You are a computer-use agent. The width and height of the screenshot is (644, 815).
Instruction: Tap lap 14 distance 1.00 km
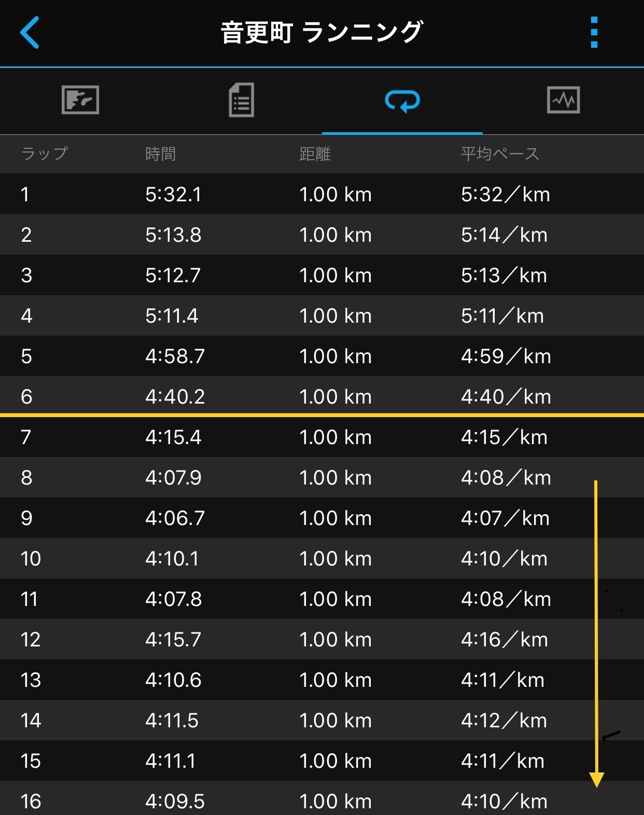coord(335,720)
